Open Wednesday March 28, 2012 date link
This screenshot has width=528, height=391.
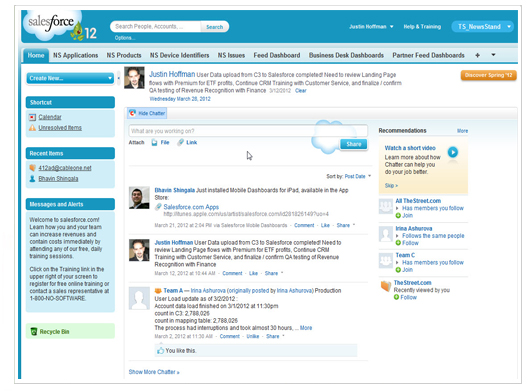pos(180,99)
